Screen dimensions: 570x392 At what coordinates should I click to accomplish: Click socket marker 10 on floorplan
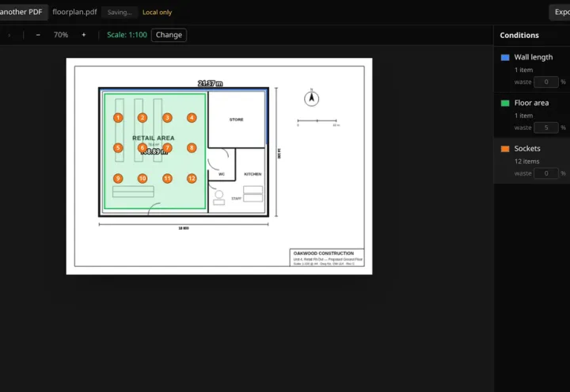pyautogui.click(x=142, y=178)
